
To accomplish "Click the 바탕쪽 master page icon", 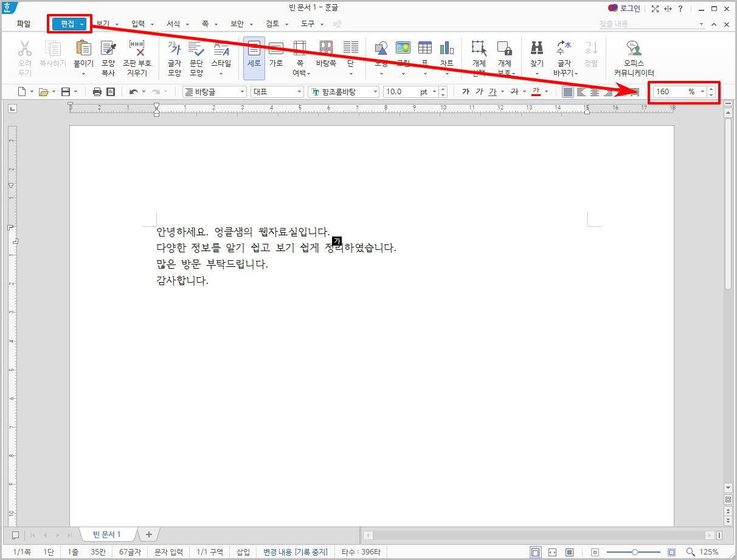I will click(x=326, y=48).
